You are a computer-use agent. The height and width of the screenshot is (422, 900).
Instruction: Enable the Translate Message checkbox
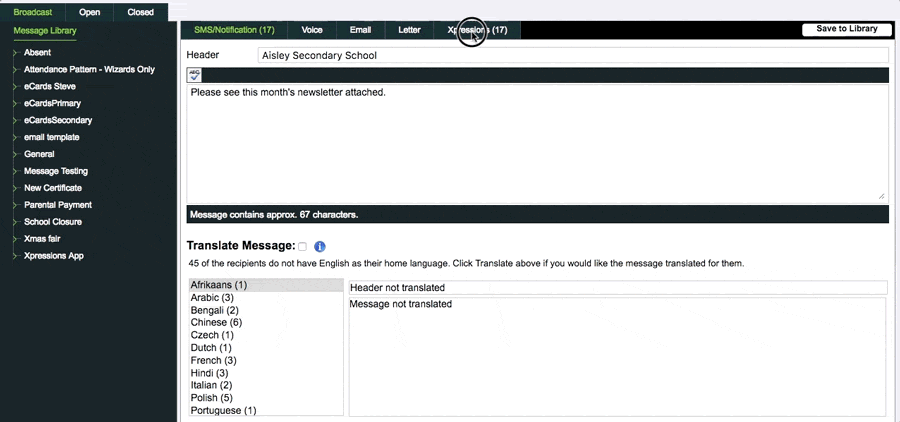(302, 246)
